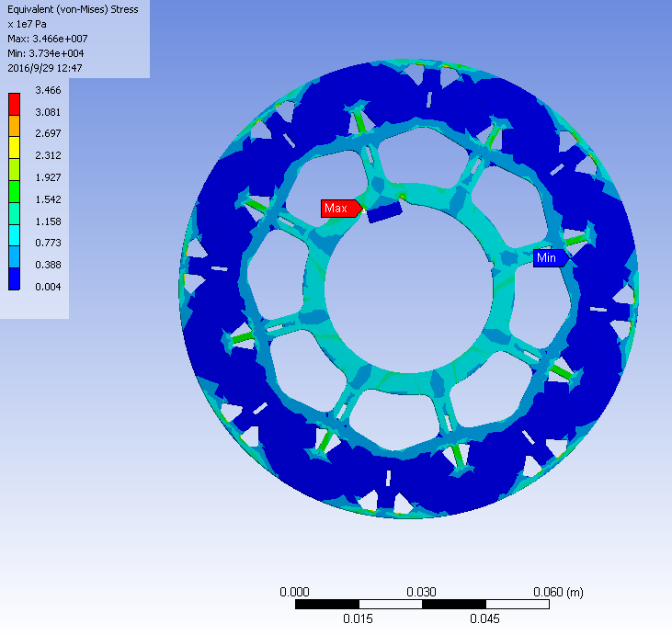Image resolution: width=672 pixels, height=635 pixels.
Task: Click the legend value 0.773
Action: pos(48,243)
